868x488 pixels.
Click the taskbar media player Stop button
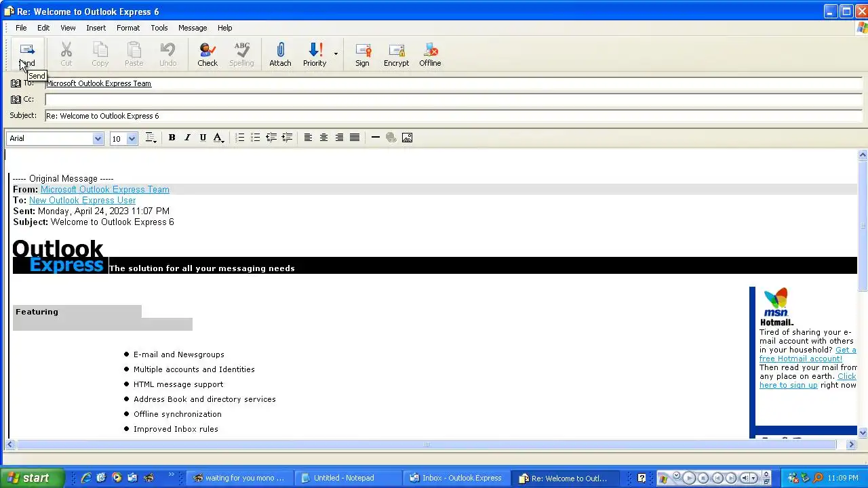[x=703, y=478]
